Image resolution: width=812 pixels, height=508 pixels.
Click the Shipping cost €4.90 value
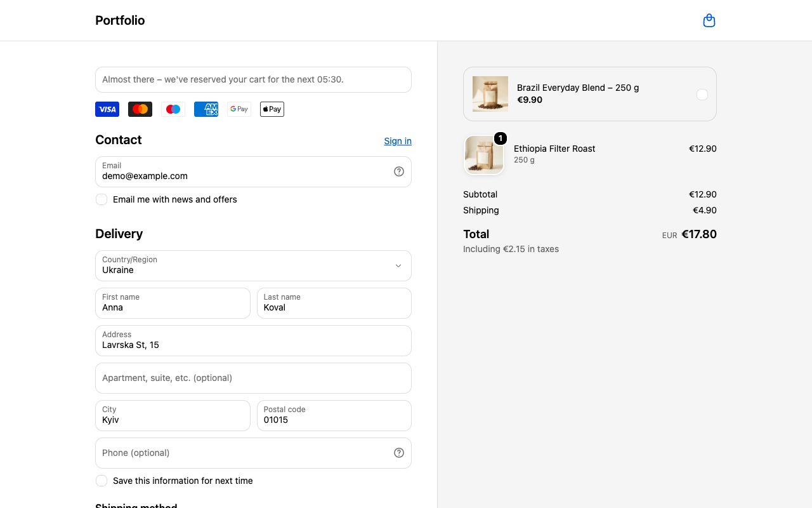705,210
